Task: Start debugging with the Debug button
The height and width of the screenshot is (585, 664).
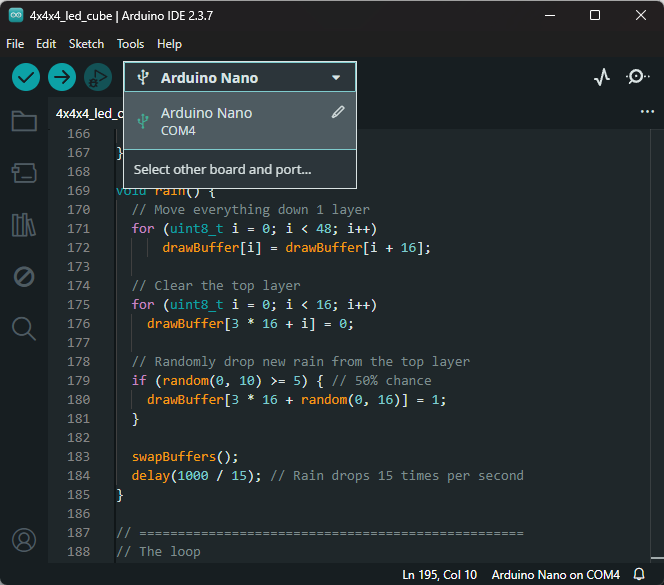Action: [97, 77]
